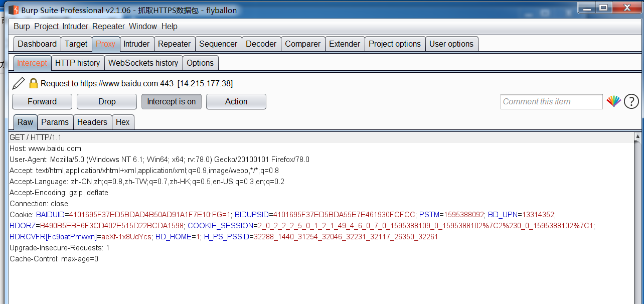
Task: Open the Intruder menu in the menu bar
Action: pos(75,26)
